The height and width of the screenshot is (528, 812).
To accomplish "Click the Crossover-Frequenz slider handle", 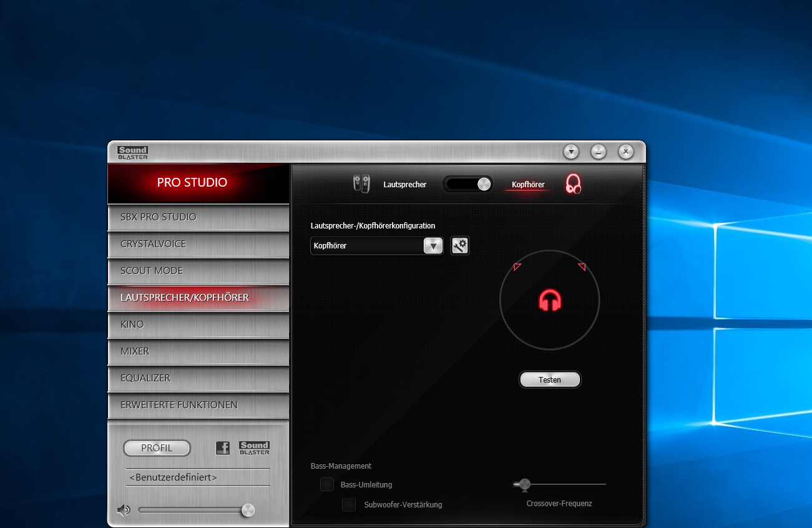I will click(x=524, y=484).
